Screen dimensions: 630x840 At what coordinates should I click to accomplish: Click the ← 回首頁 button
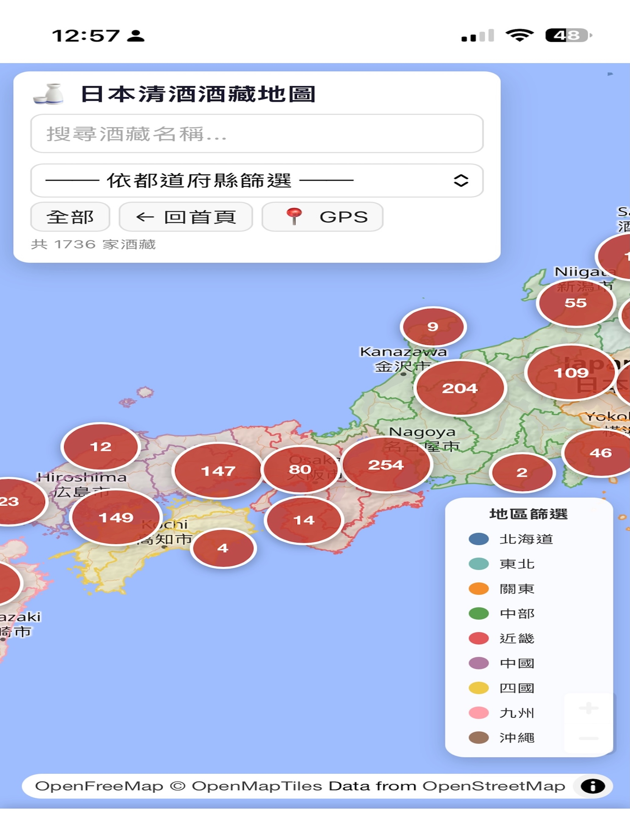tap(186, 217)
